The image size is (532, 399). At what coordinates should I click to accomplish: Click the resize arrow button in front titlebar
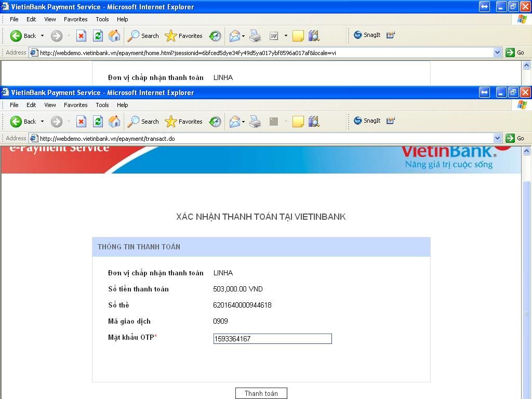coord(485,92)
